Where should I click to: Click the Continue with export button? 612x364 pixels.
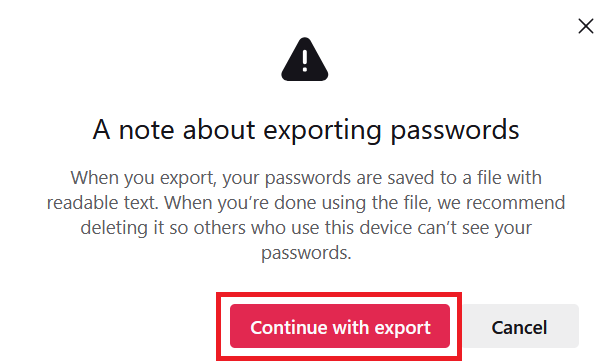tap(340, 326)
